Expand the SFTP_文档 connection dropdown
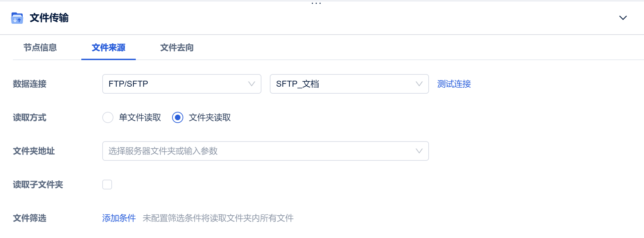The width and height of the screenshot is (644, 238). pos(349,84)
